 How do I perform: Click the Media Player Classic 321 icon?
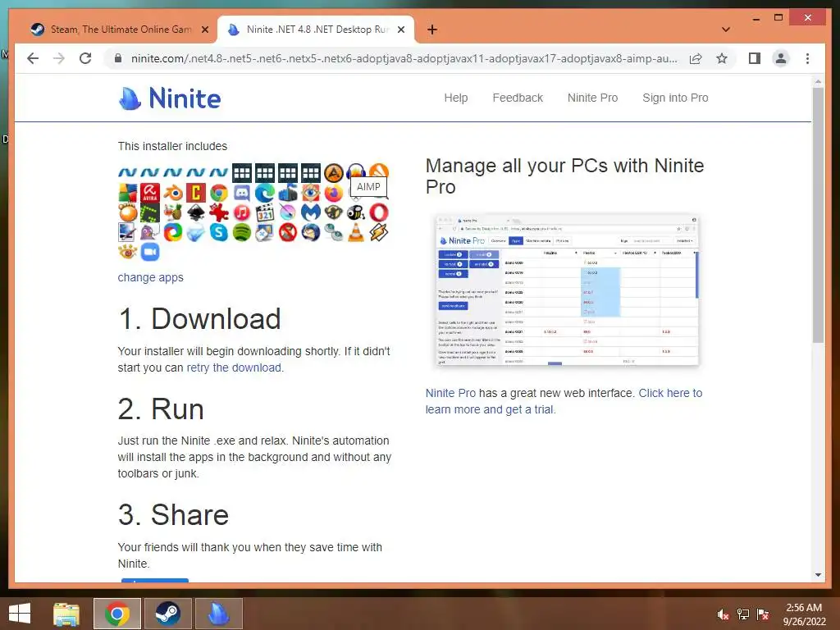[265, 212]
